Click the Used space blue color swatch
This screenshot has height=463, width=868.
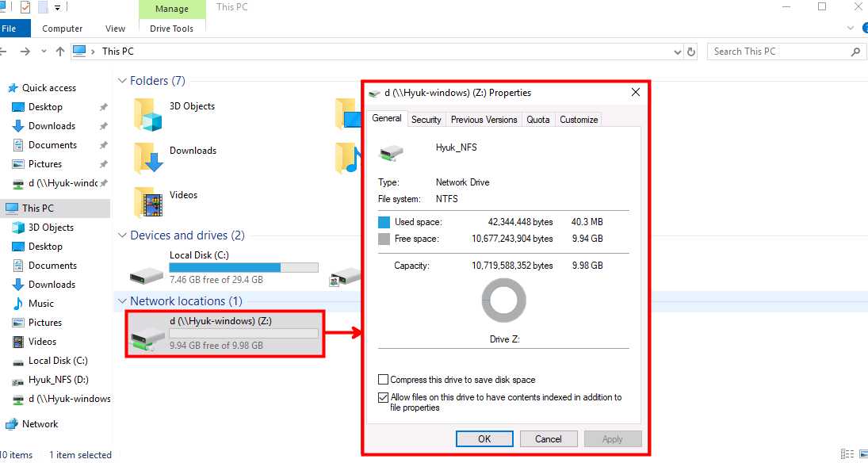[x=384, y=222]
